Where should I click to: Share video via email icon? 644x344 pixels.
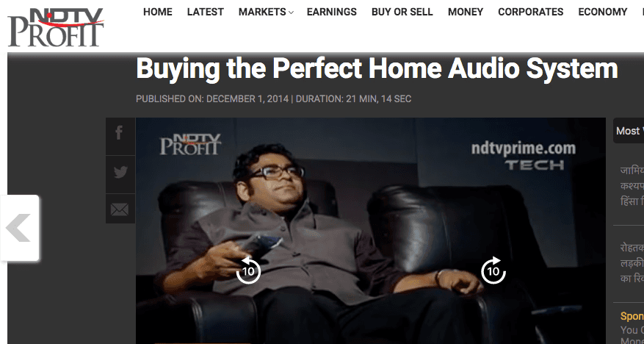coord(120,209)
